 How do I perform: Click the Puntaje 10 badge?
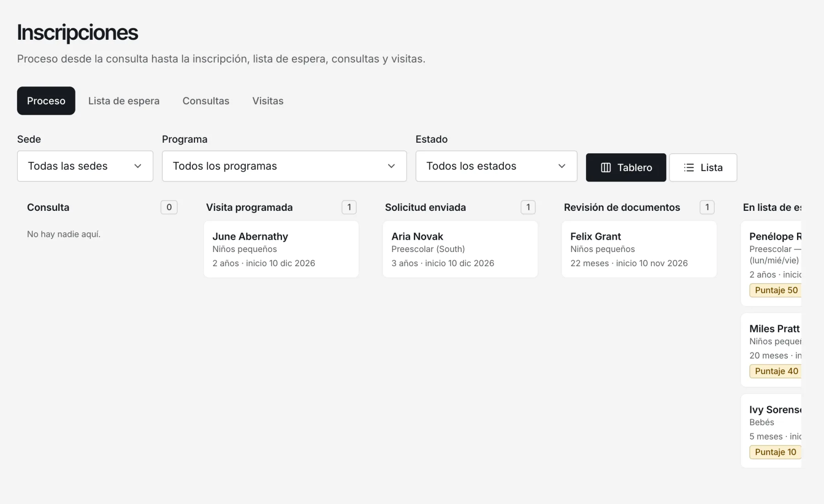tap(775, 452)
